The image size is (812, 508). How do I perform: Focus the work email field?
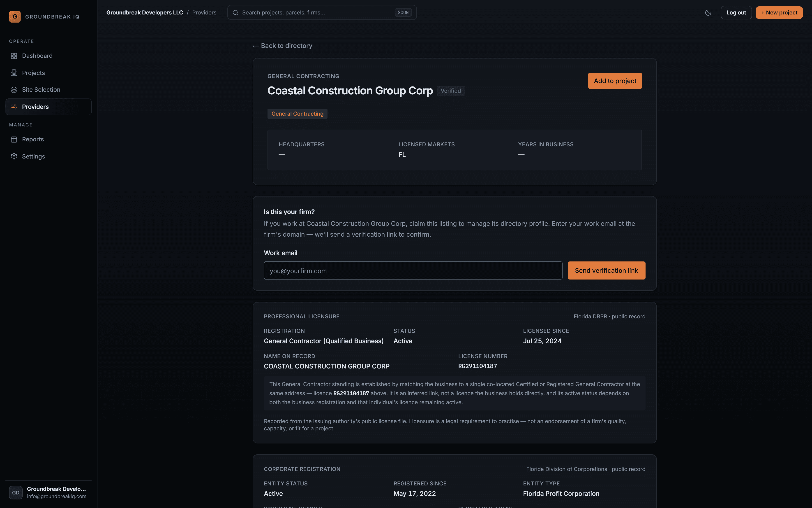413,270
